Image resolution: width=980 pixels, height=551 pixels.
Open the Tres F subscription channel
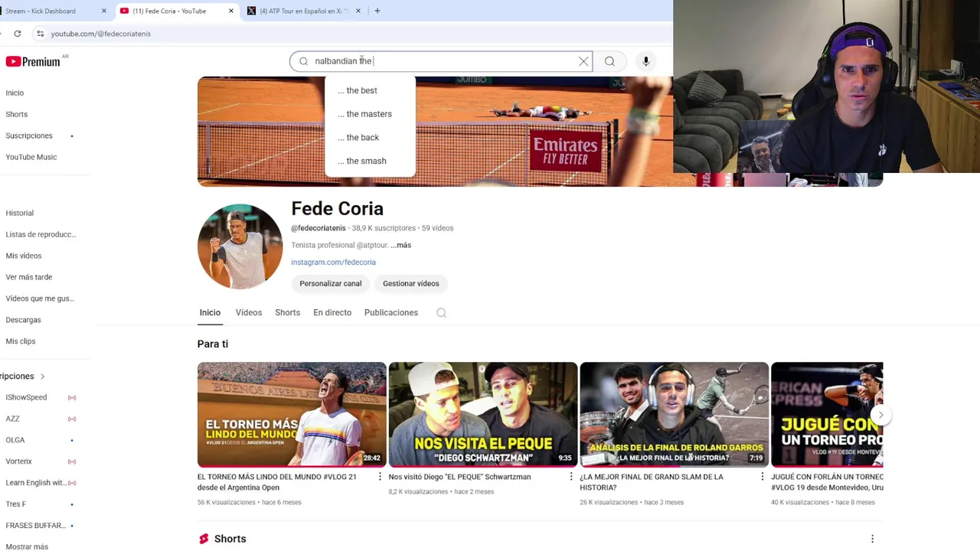(x=16, y=504)
